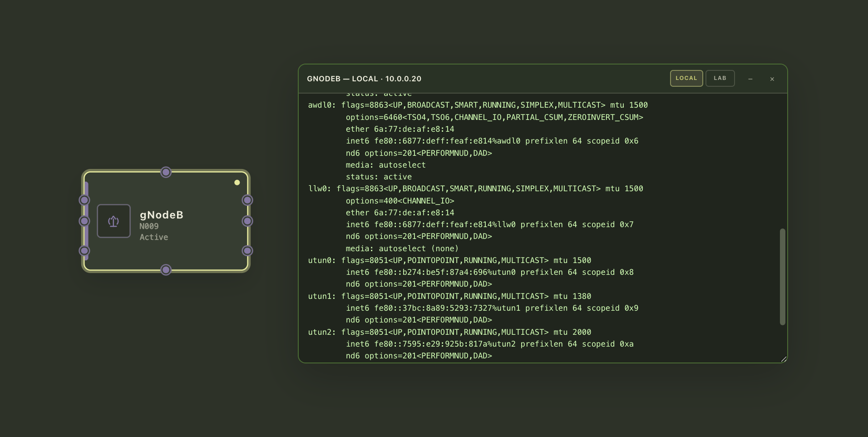Click the inet6 address with scopeid 0xa
868x437 pixels.
(x=490, y=344)
